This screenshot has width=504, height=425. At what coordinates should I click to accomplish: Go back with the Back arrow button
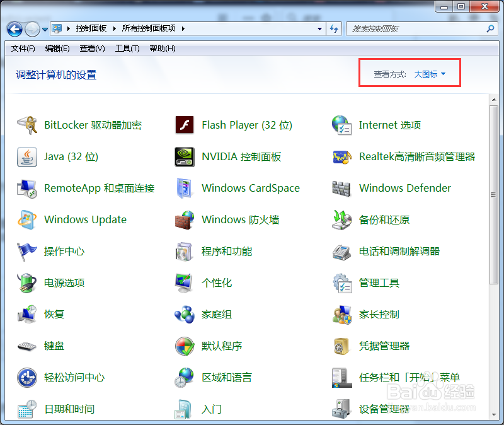(14, 29)
